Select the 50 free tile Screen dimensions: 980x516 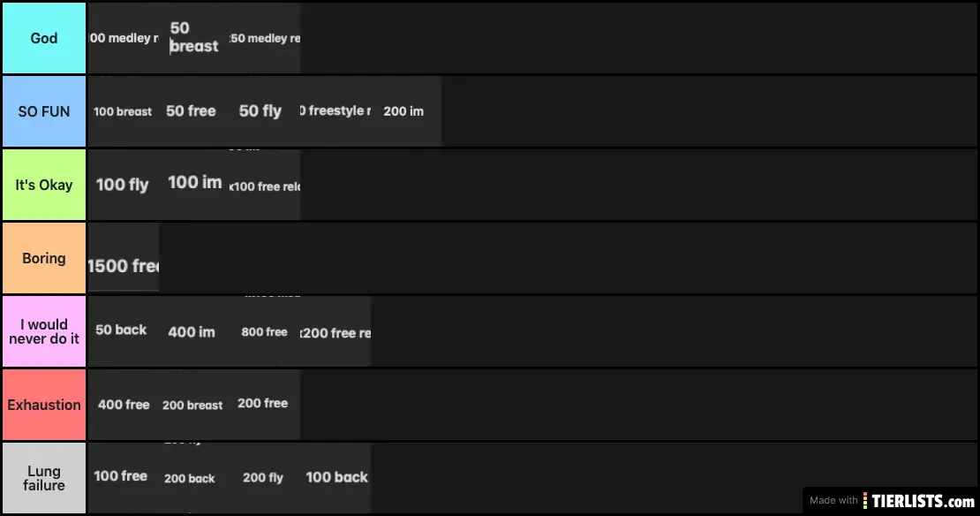pos(192,111)
